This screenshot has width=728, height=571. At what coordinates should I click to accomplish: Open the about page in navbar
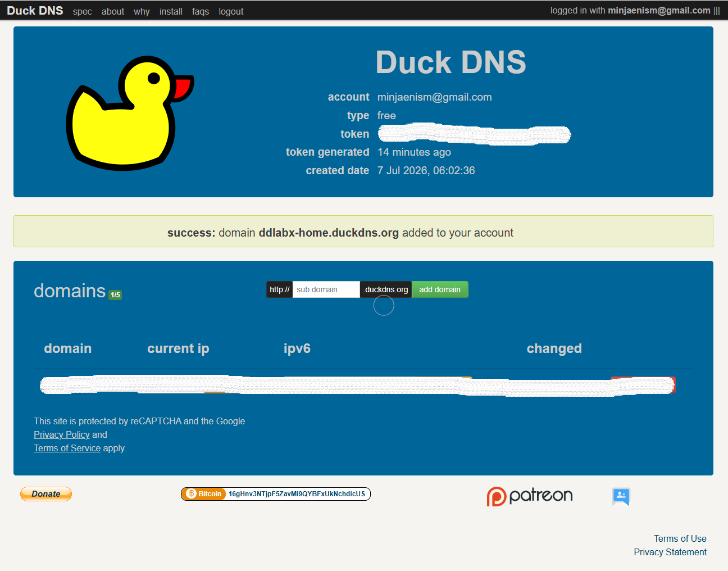tap(113, 11)
